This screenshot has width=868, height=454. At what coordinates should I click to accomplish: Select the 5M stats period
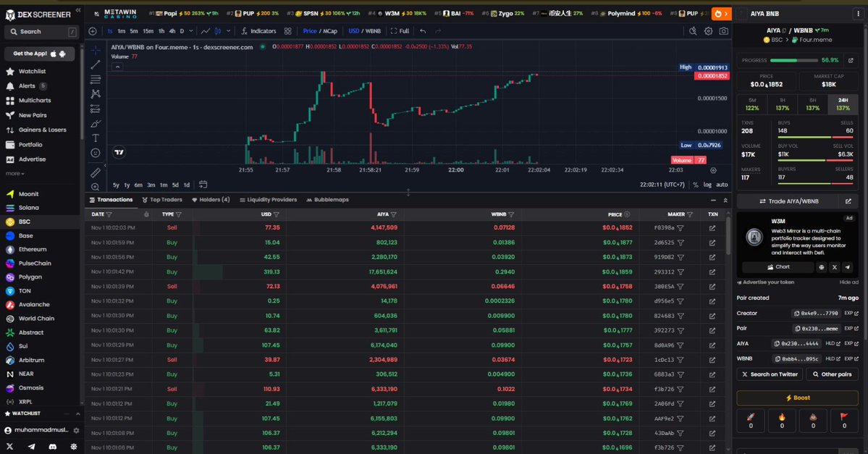[751, 104]
